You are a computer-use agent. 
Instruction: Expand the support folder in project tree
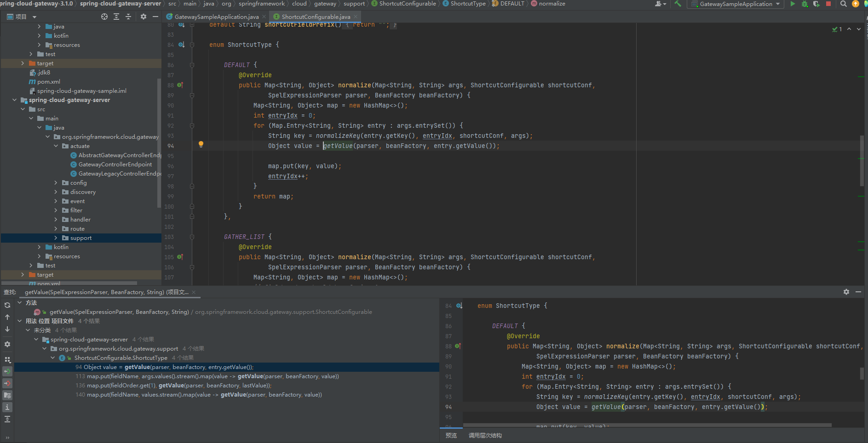coord(56,238)
